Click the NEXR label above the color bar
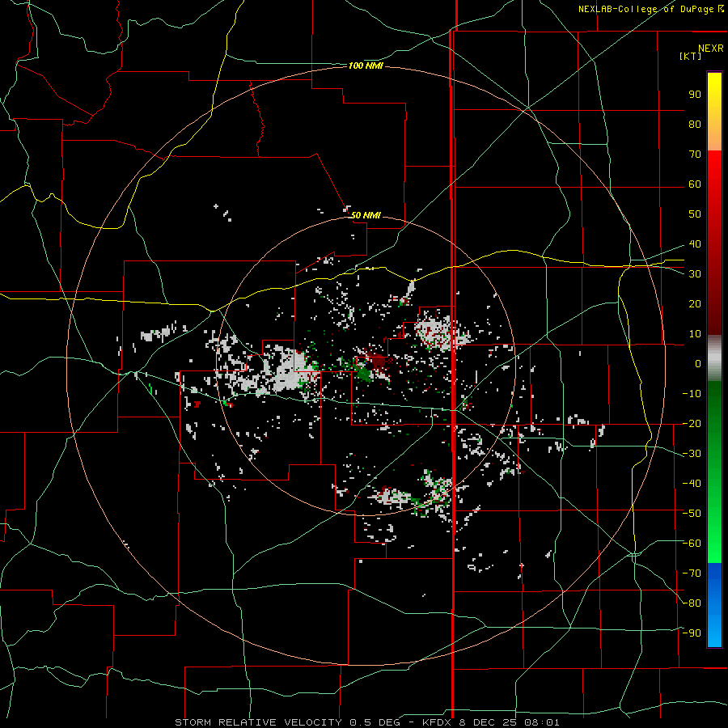The width and height of the screenshot is (728, 728). tap(711, 49)
